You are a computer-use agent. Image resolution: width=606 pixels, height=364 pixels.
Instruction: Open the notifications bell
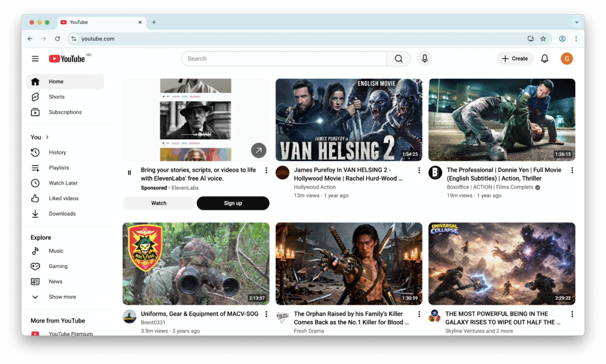pyautogui.click(x=544, y=59)
